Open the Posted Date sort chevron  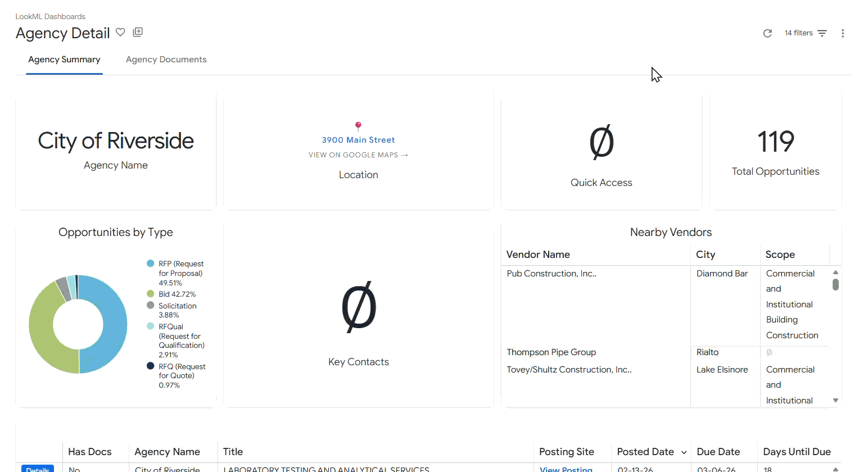click(685, 452)
